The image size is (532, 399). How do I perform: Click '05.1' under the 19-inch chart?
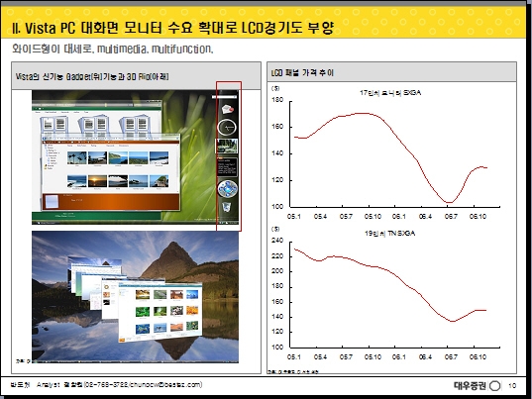(x=294, y=356)
